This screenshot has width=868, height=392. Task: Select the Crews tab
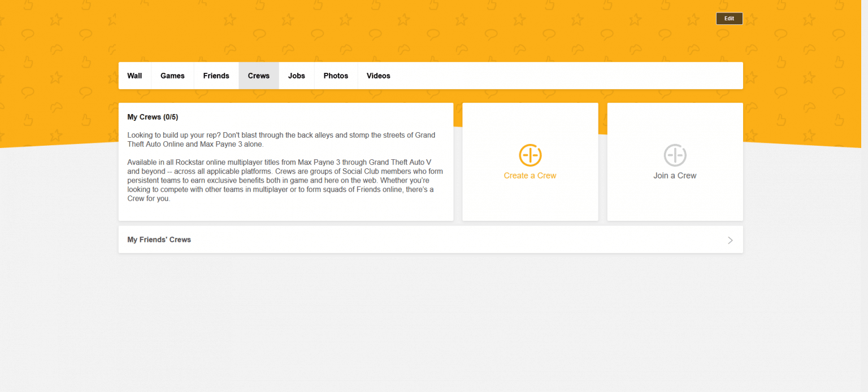pos(258,76)
